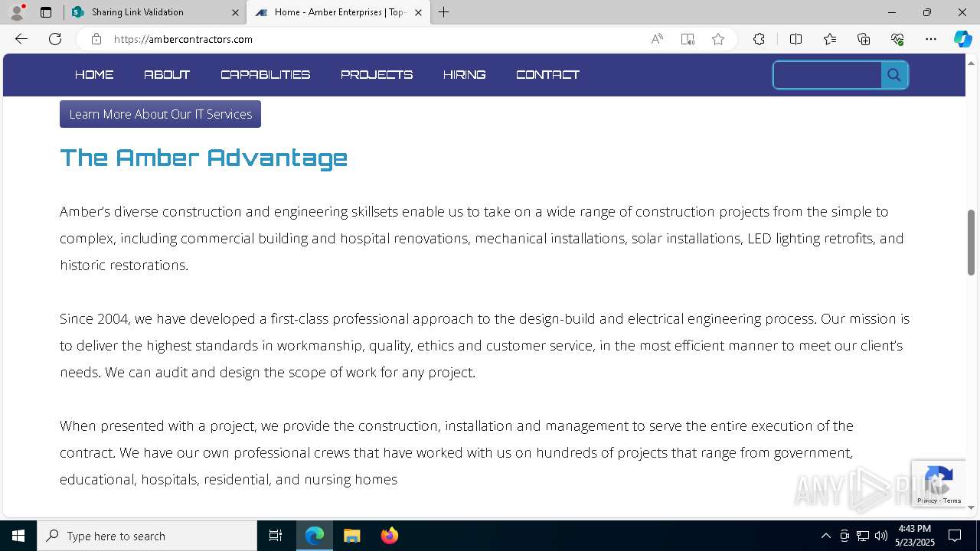Open the CAPABILITIES menu item
The width and height of the screenshot is (980, 551).
point(266,74)
